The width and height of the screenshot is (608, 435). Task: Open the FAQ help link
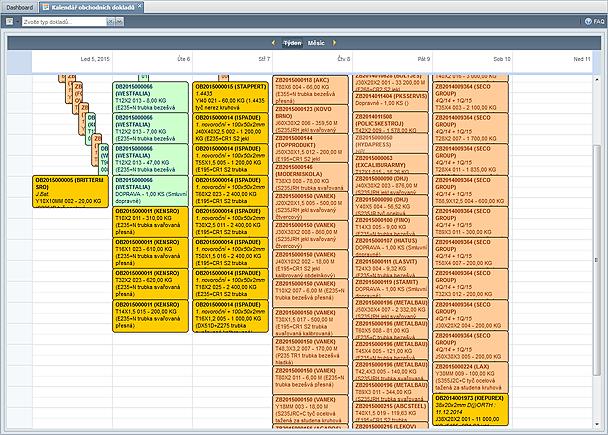[594, 22]
